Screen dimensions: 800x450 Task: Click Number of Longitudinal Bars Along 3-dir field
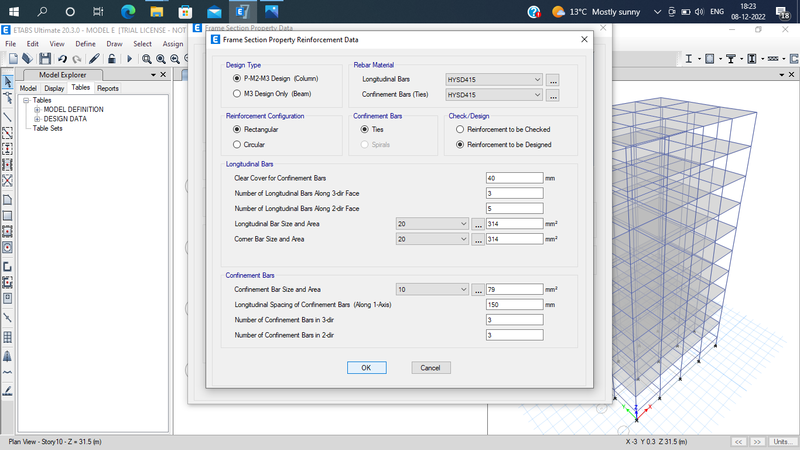click(514, 193)
